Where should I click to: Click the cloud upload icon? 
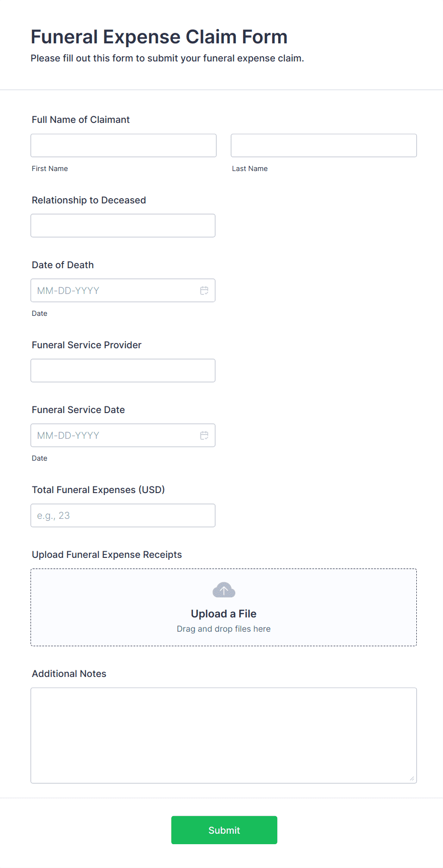[224, 590]
